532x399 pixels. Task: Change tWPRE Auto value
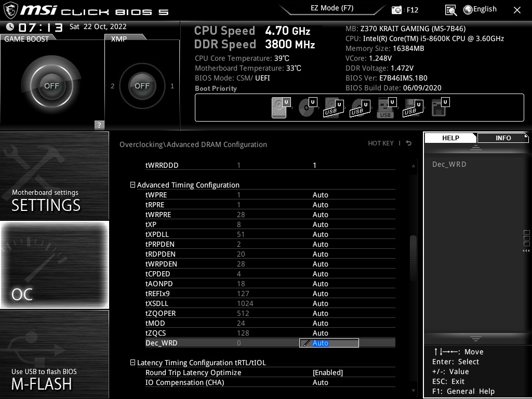[x=320, y=195]
